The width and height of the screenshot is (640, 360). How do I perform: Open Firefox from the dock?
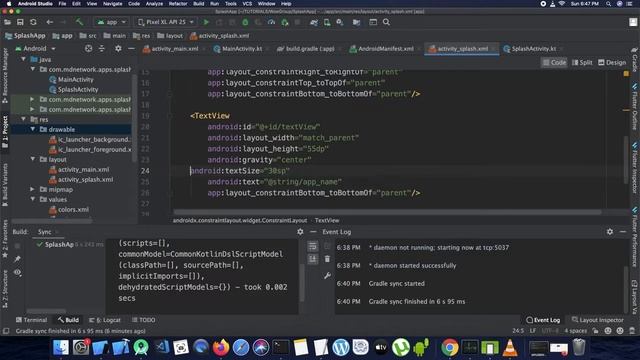[221, 347]
